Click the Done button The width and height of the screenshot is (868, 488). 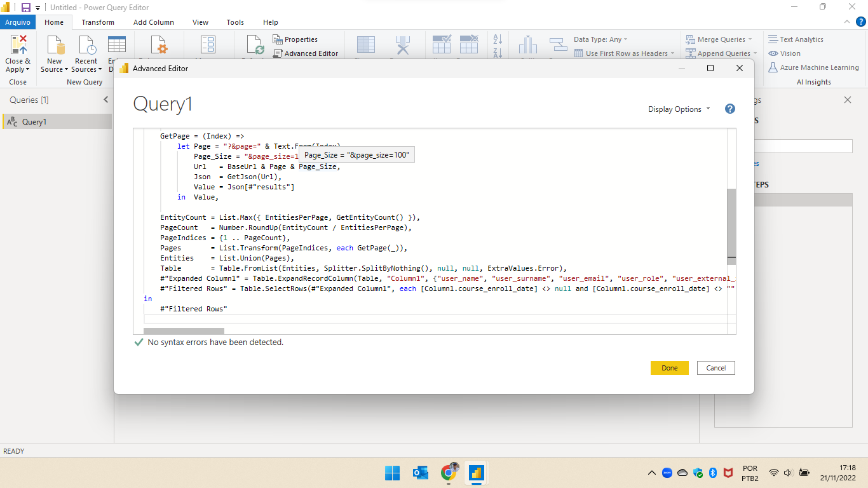tap(670, 368)
